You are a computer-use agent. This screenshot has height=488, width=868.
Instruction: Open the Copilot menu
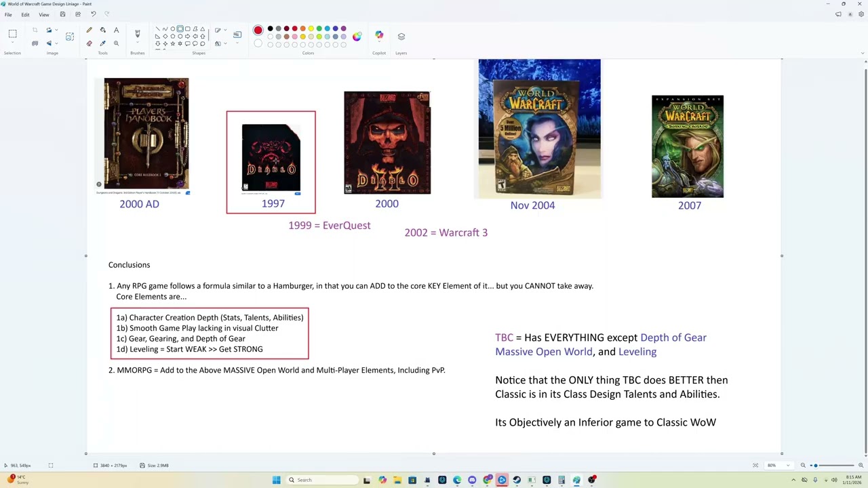pyautogui.click(x=379, y=35)
